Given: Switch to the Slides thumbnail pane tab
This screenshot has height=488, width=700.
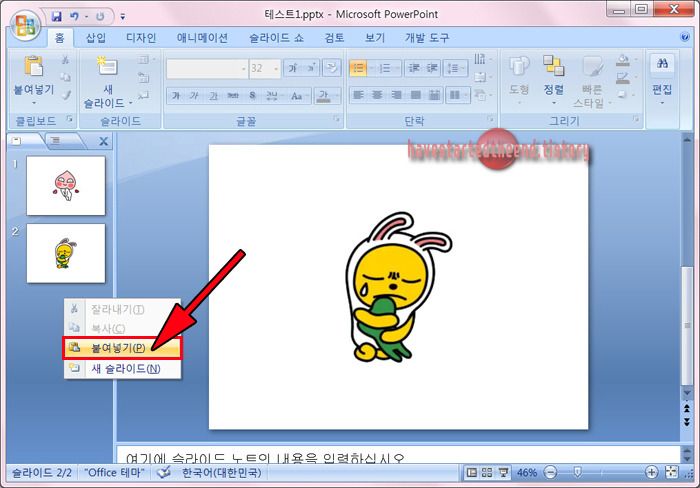Looking at the screenshot, I should [21, 141].
